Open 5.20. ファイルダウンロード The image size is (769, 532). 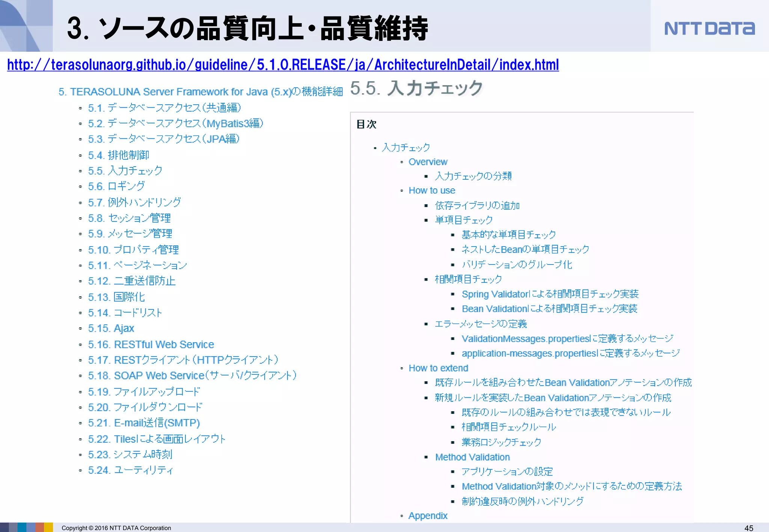pos(145,407)
